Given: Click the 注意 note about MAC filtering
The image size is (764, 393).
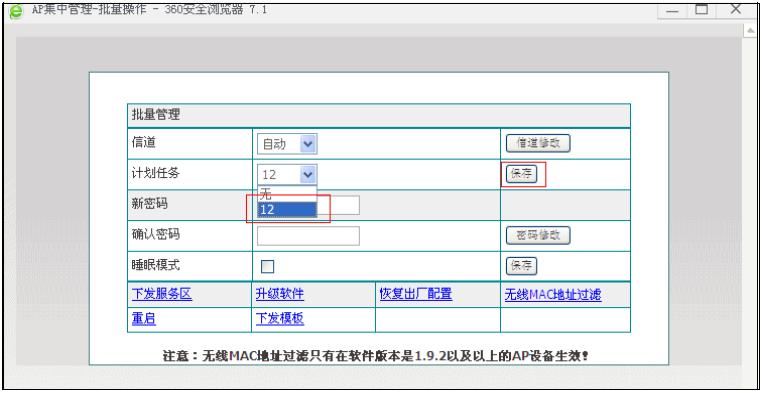Looking at the screenshot, I should (376, 356).
